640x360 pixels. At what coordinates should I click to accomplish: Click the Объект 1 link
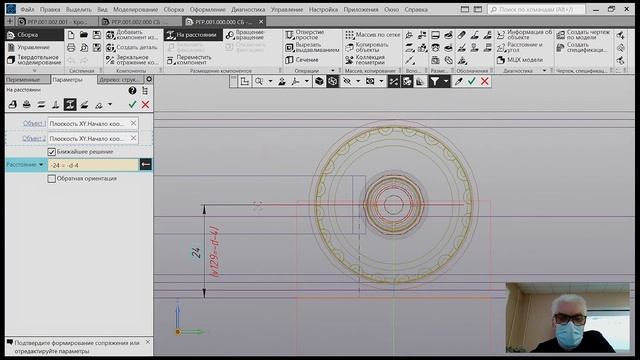pos(34,123)
